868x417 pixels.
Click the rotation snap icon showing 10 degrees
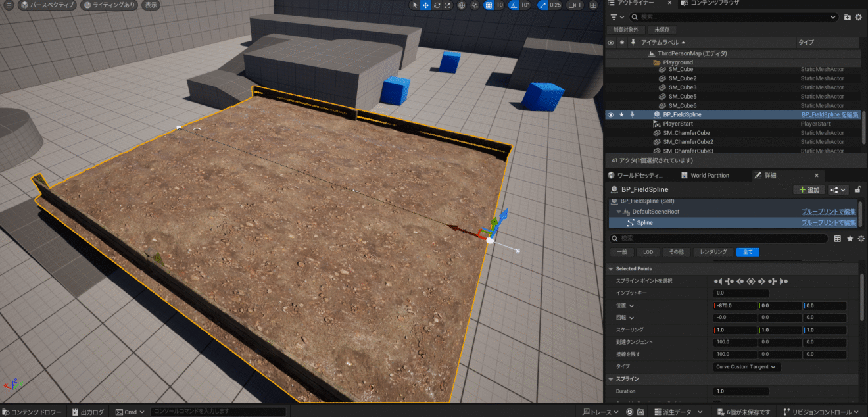[x=514, y=5]
